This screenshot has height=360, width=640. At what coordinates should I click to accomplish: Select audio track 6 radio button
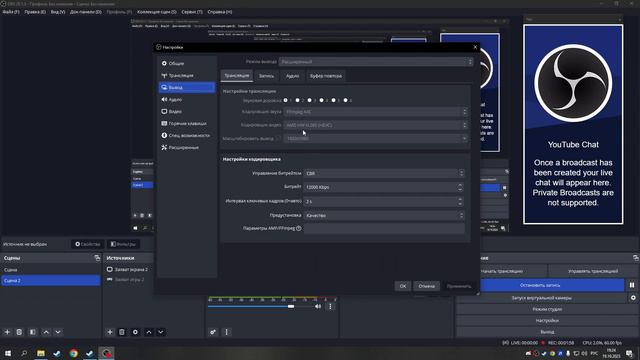pos(346,100)
